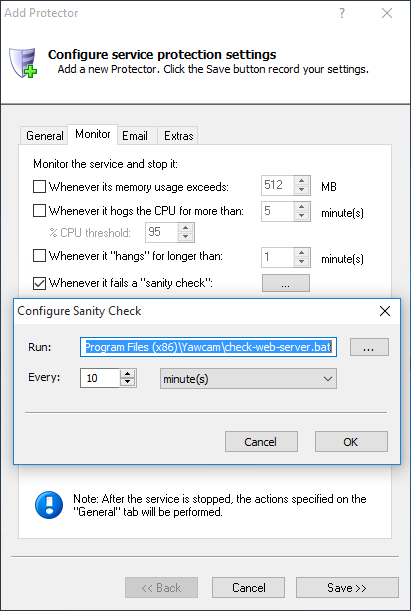This screenshot has height=611, width=411.
Task: Click the question mark help icon
Action: (x=342, y=14)
